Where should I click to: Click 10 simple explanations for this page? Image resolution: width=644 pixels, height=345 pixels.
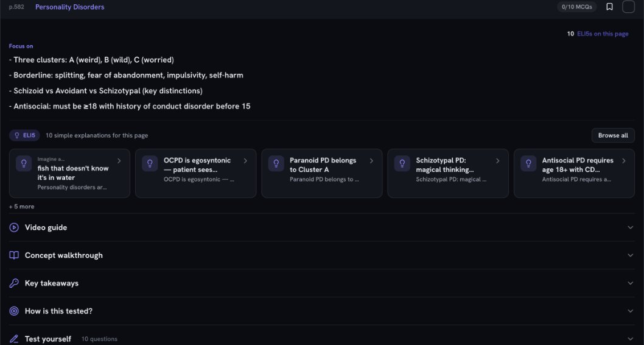coord(97,135)
